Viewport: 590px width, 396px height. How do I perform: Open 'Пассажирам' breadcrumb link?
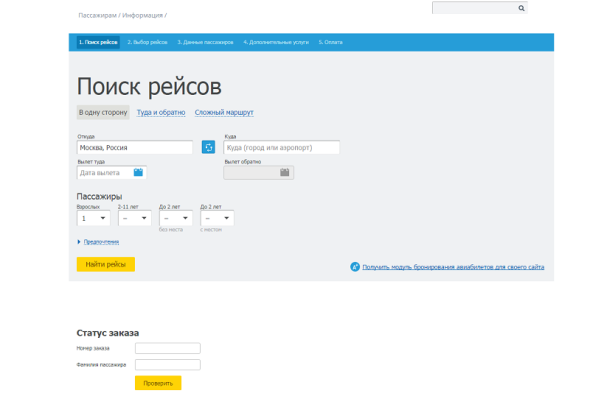pos(97,15)
